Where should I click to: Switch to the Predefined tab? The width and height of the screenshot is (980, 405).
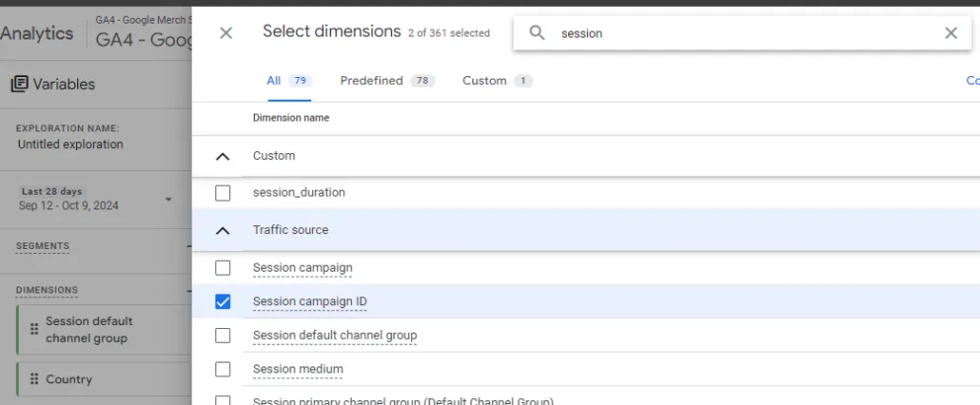pyautogui.click(x=385, y=81)
